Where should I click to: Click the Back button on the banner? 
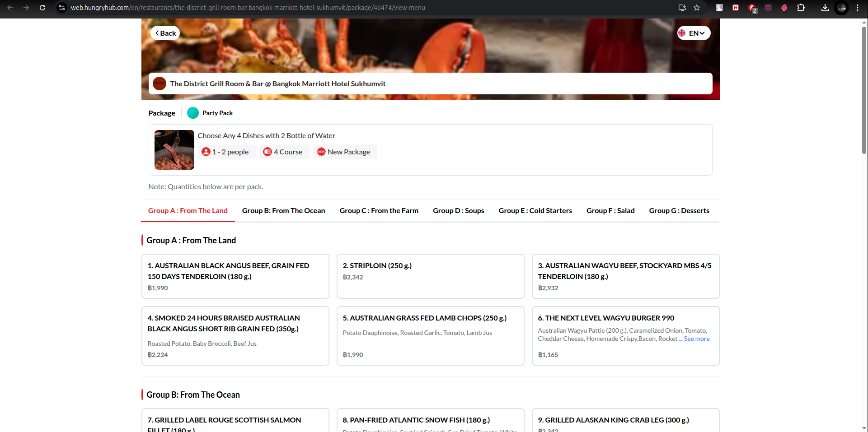pos(165,33)
